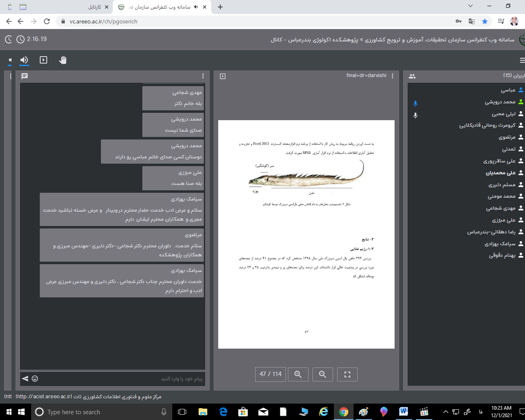Image resolution: width=525 pixels, height=420 pixels.
Task: Click the 47 / 114 page indicator
Action: coord(271,374)
